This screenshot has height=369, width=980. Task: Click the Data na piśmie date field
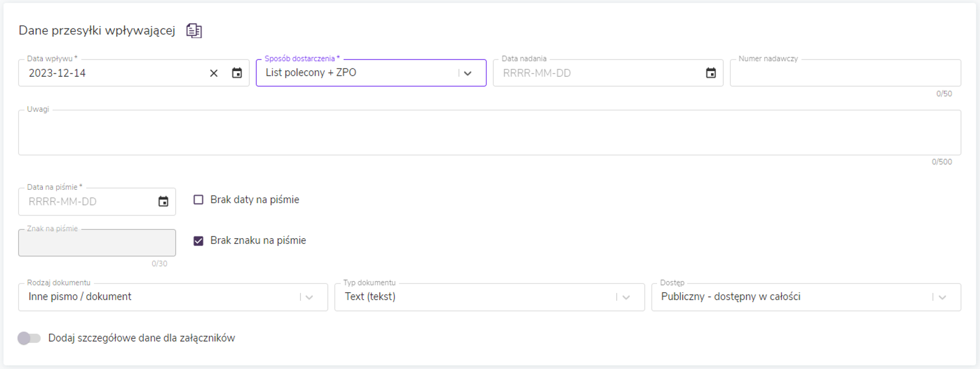click(x=89, y=201)
